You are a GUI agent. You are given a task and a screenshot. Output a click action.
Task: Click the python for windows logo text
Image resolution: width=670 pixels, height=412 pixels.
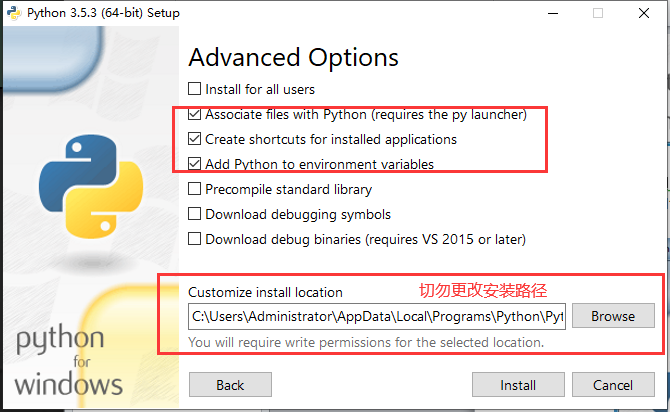coord(68,360)
